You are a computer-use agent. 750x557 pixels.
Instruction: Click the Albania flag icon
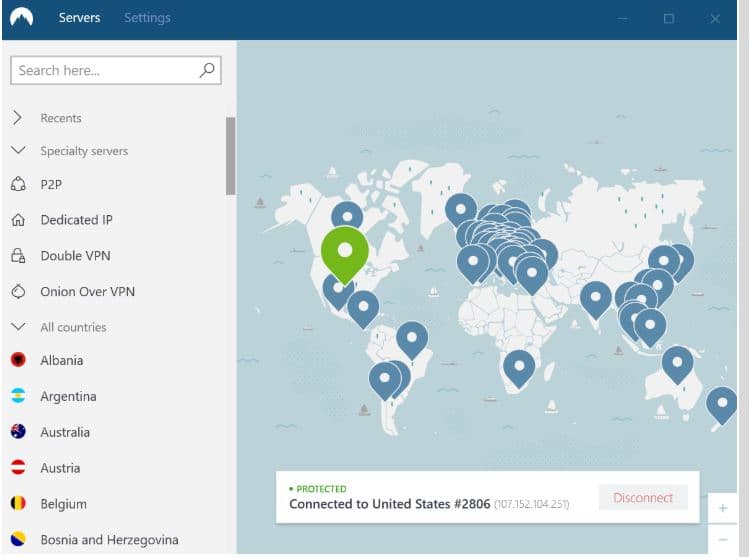(18, 360)
